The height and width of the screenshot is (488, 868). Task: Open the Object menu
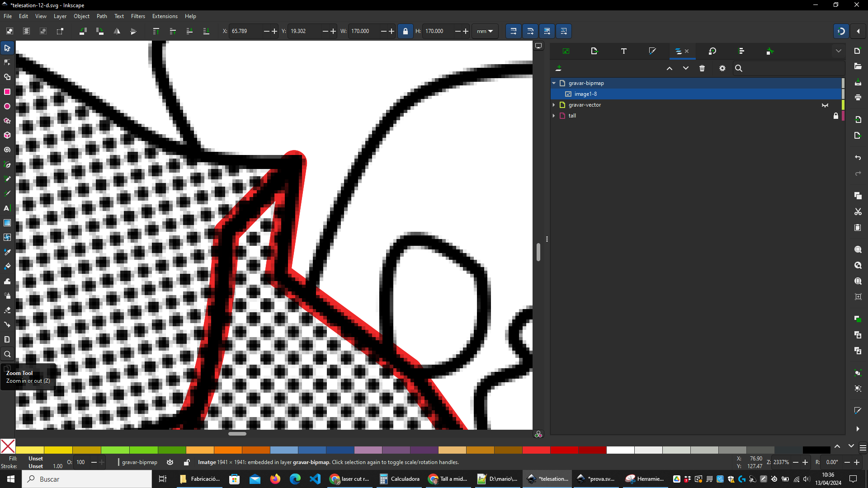(x=82, y=16)
